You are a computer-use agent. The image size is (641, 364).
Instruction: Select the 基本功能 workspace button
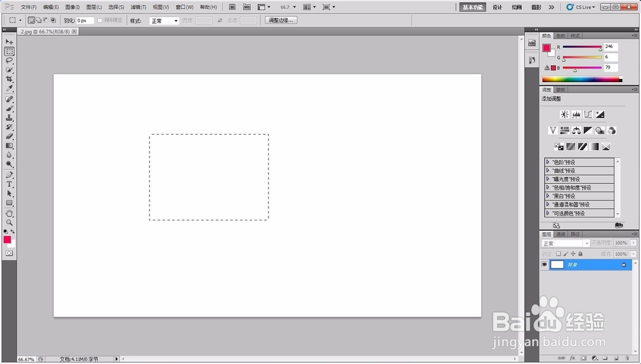(472, 7)
